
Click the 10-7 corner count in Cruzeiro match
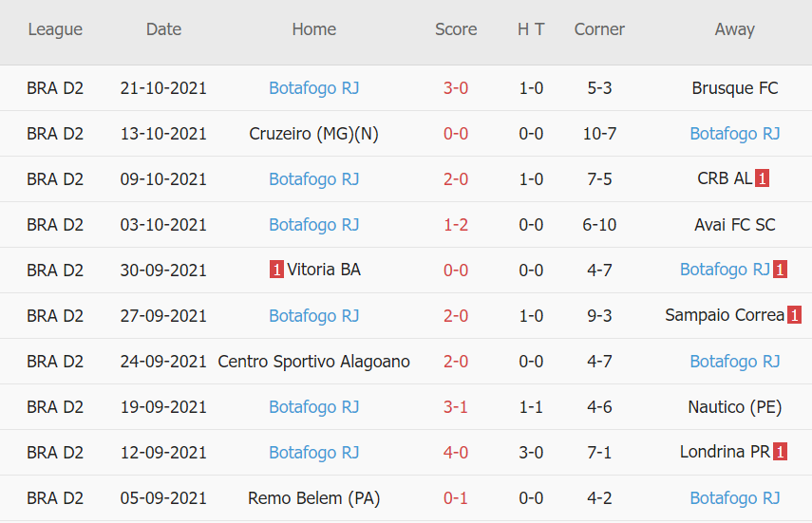[599, 134]
